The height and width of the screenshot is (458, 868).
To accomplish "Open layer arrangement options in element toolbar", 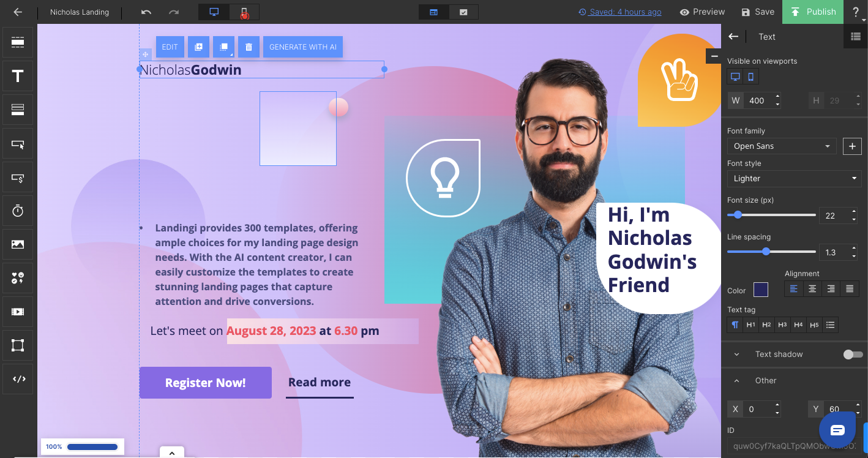I will (224, 47).
